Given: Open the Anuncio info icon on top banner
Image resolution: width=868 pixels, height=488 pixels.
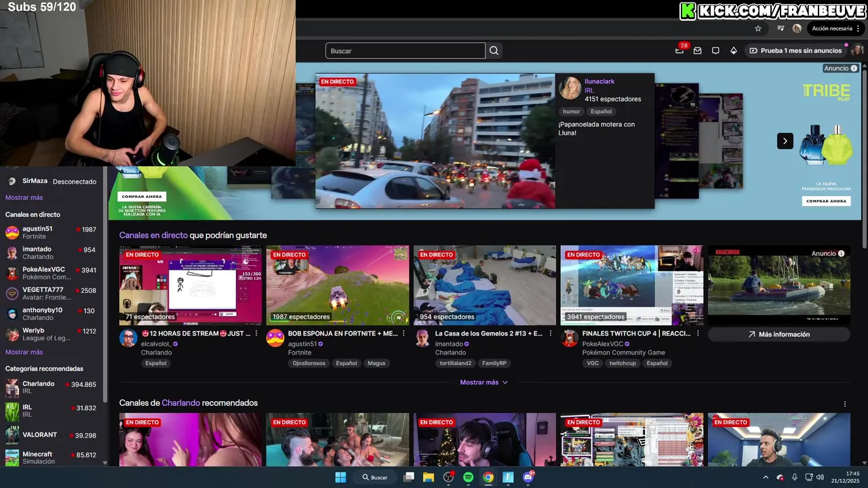Looking at the screenshot, I should point(854,68).
